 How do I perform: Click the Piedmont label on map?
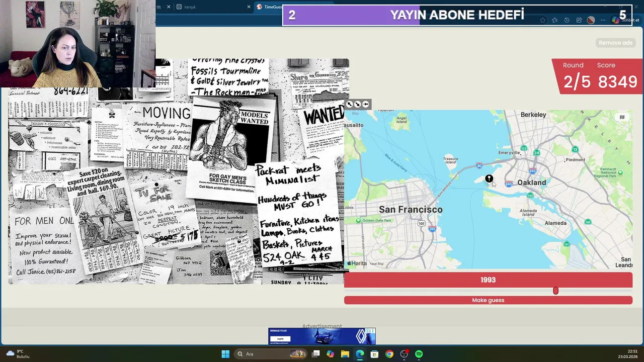click(576, 160)
